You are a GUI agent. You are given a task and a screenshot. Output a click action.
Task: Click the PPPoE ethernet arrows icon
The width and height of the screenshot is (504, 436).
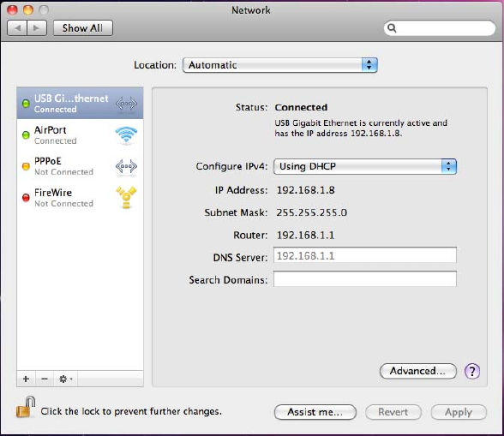click(x=126, y=166)
